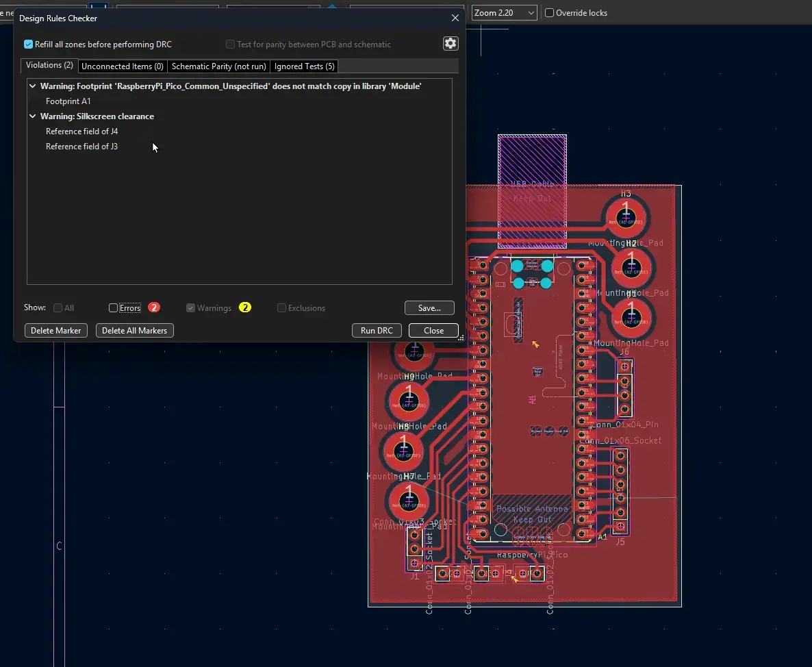Screen dimensions: 812x667
Task: Toggle the Override locks checkbox
Action: pyautogui.click(x=549, y=13)
